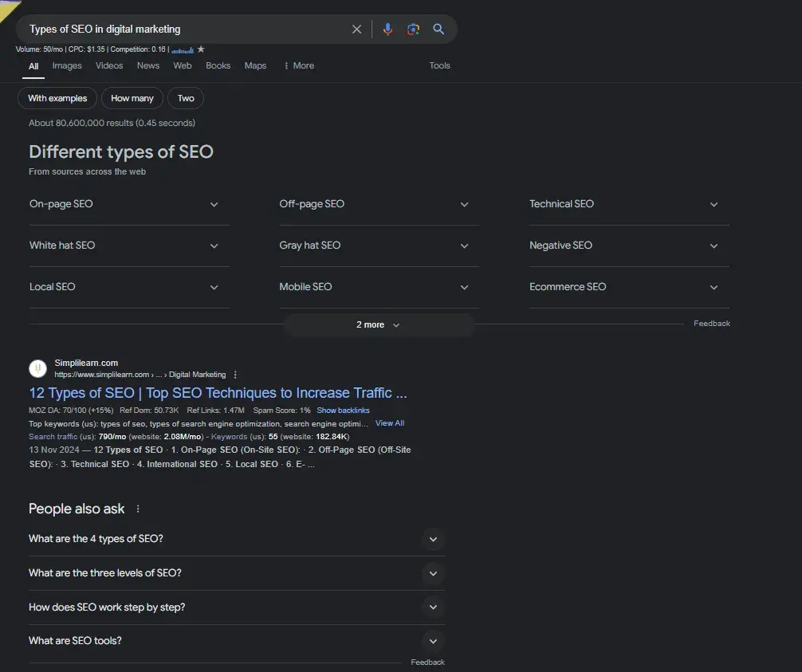Expand the Mobile SEO section
The width and height of the screenshot is (802, 672).
[x=379, y=287]
